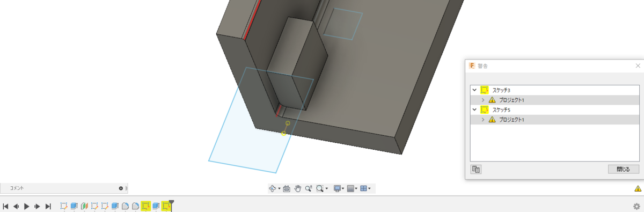The height and width of the screenshot is (212, 644).
Task: Select the small blue sketch rectangle on model
Action: (x=343, y=24)
